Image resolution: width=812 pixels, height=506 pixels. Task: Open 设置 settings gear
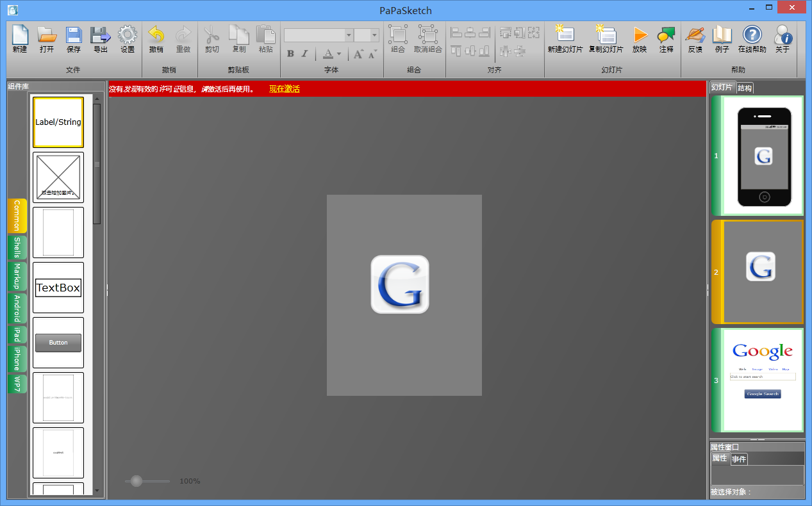pos(128,39)
